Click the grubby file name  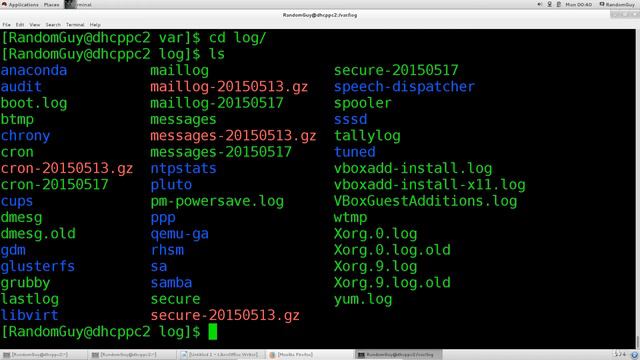[25, 283]
